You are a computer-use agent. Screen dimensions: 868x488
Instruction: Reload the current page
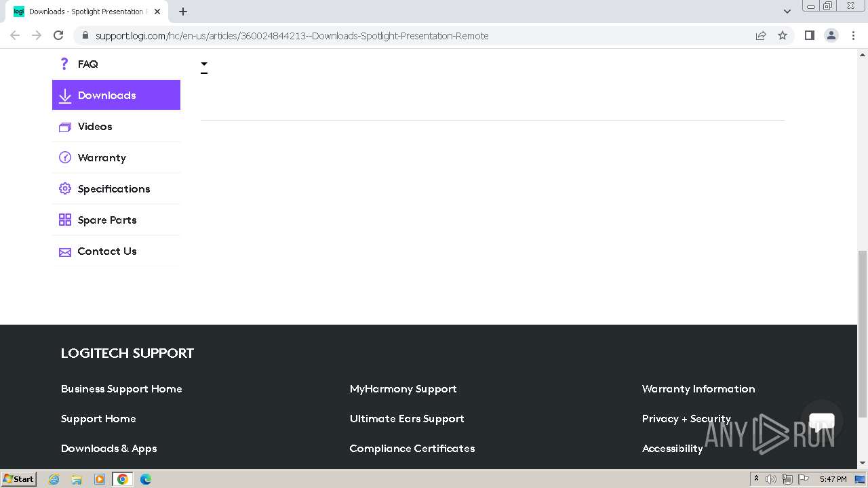point(58,35)
